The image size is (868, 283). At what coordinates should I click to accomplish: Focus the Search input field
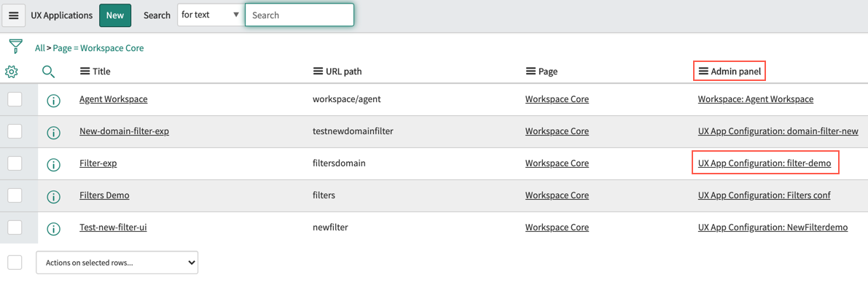point(300,15)
